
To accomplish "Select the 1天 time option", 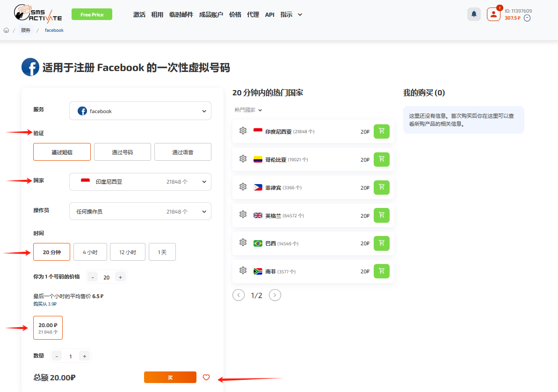I will [162, 252].
